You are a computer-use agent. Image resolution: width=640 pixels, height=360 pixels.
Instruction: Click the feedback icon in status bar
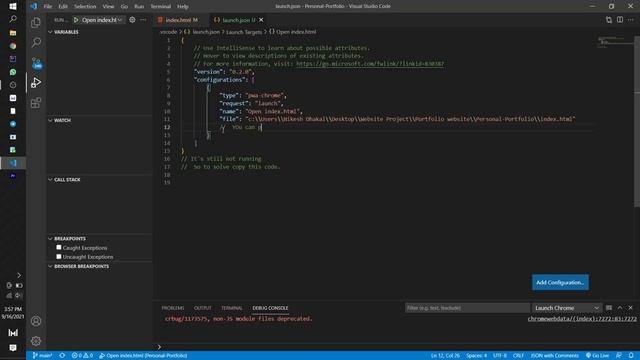coord(619,356)
